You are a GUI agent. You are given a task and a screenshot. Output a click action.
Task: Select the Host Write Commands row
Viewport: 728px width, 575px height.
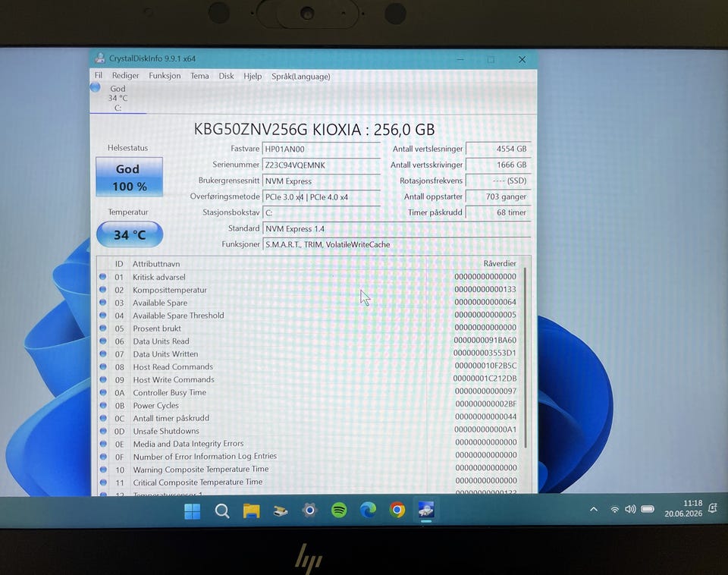pyautogui.click(x=309, y=379)
